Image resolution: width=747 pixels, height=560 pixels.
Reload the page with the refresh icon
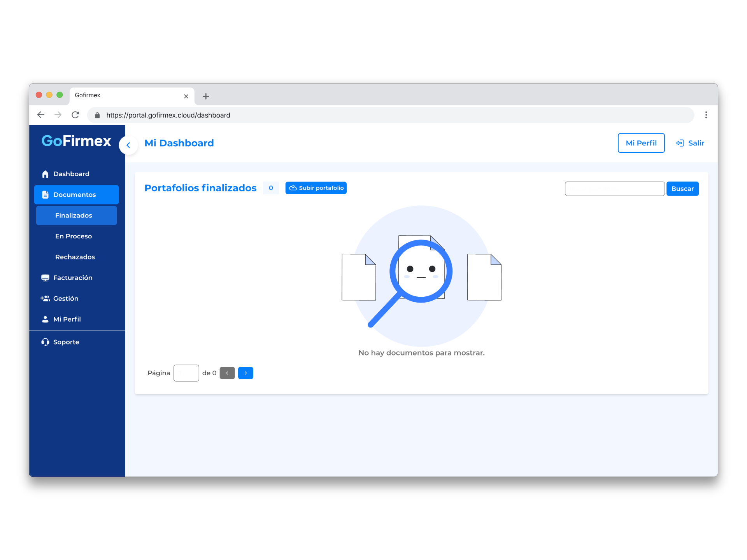coord(75,115)
